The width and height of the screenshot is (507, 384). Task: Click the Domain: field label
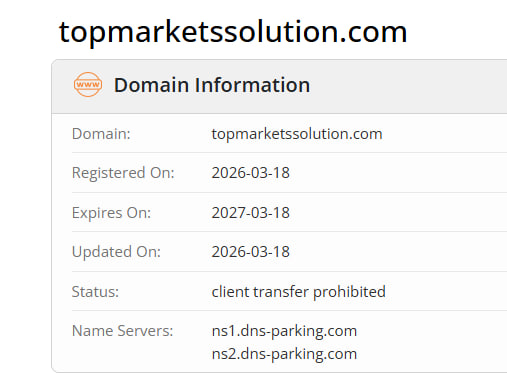[101, 134]
